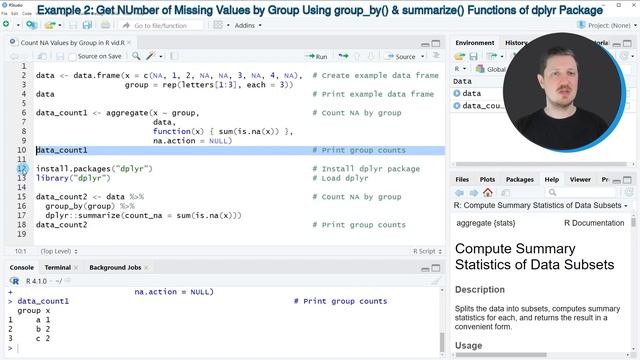
Task: Click the Help forward arrow icon
Action: click(473, 193)
